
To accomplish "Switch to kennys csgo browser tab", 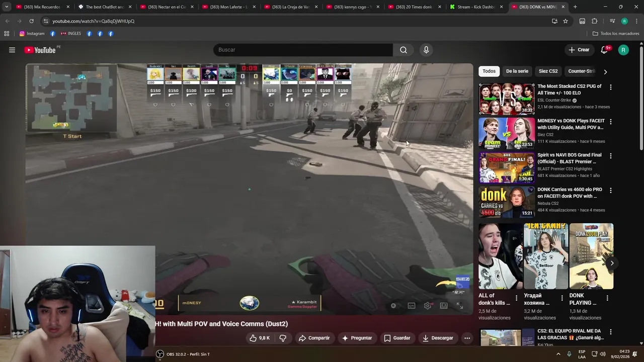I will 353,7.
